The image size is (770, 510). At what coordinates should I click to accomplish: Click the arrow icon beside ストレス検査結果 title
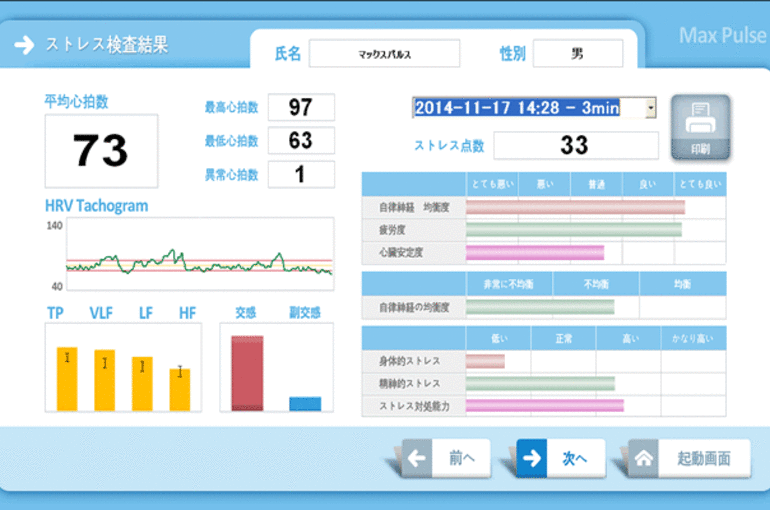point(23,45)
